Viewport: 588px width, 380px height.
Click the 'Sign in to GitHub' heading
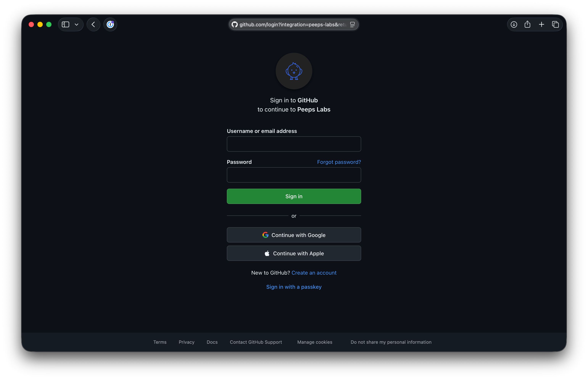coord(294,100)
